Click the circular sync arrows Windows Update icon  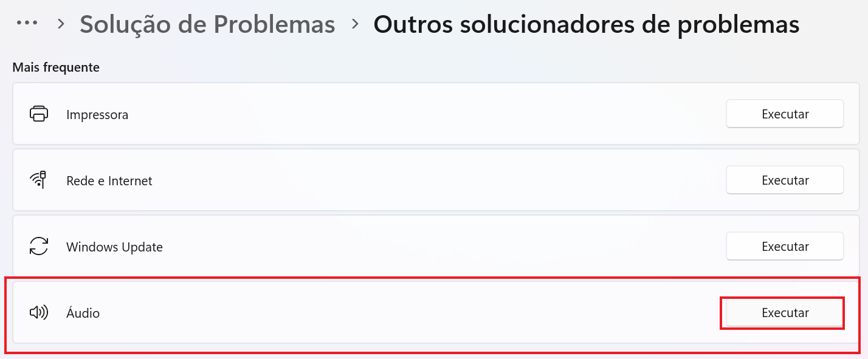39,247
